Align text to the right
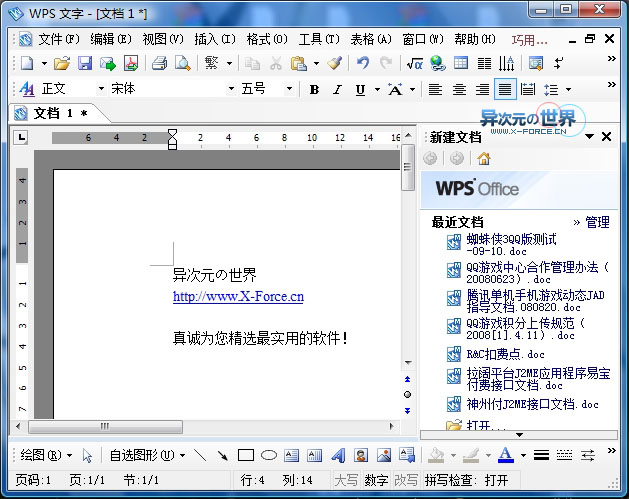The image size is (629, 499). [482, 89]
